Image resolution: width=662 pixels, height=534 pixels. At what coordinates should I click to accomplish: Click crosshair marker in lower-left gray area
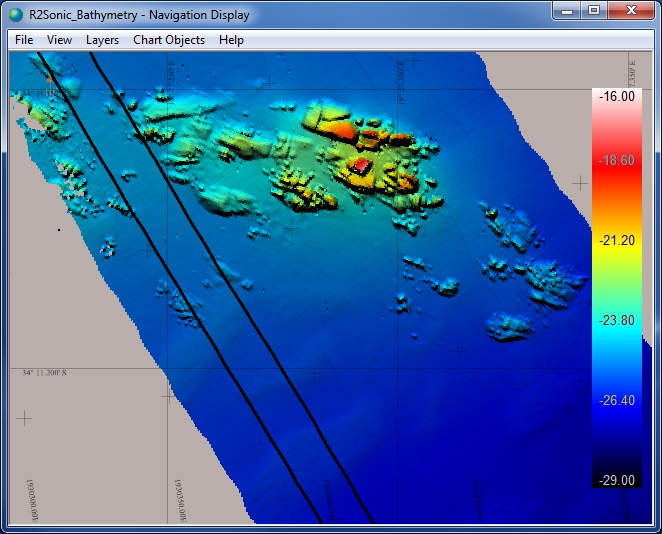[x=23, y=417]
